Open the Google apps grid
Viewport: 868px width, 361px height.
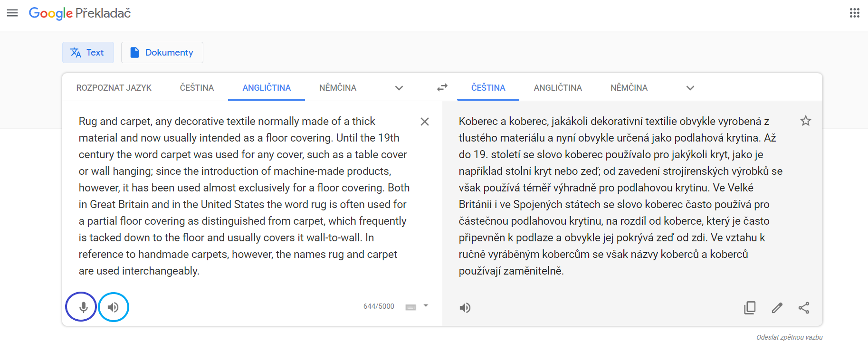854,13
